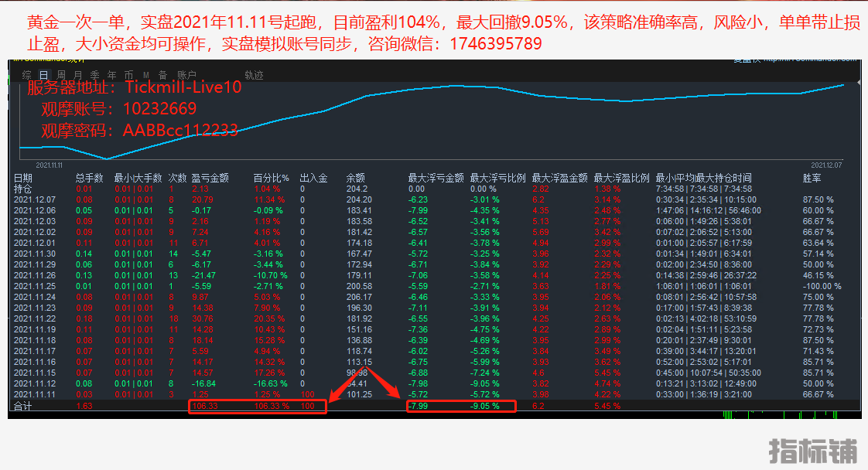Select the 持仓 open positions row

pos(23,189)
